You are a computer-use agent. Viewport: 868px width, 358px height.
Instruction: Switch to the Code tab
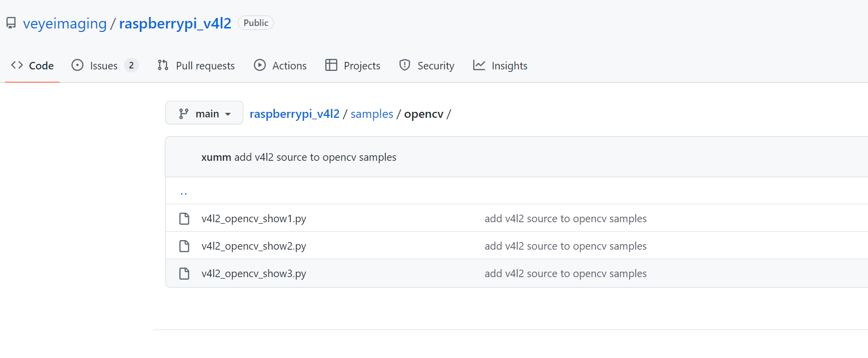click(32, 65)
